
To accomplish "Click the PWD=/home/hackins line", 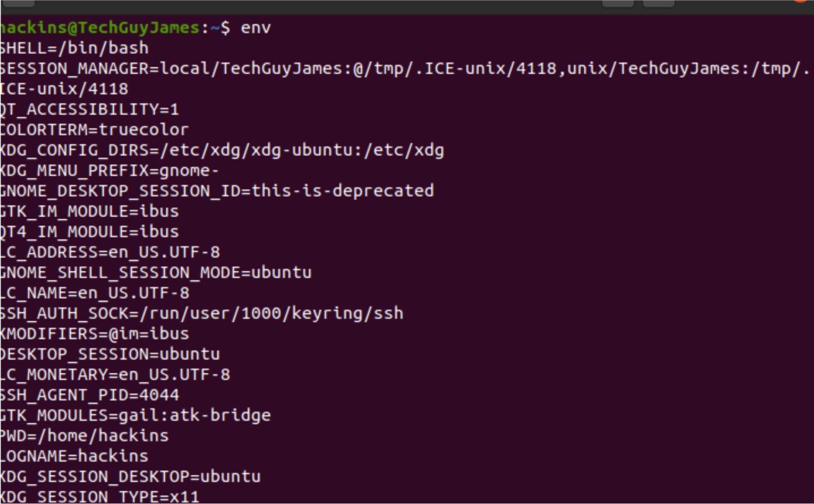I will [x=85, y=436].
